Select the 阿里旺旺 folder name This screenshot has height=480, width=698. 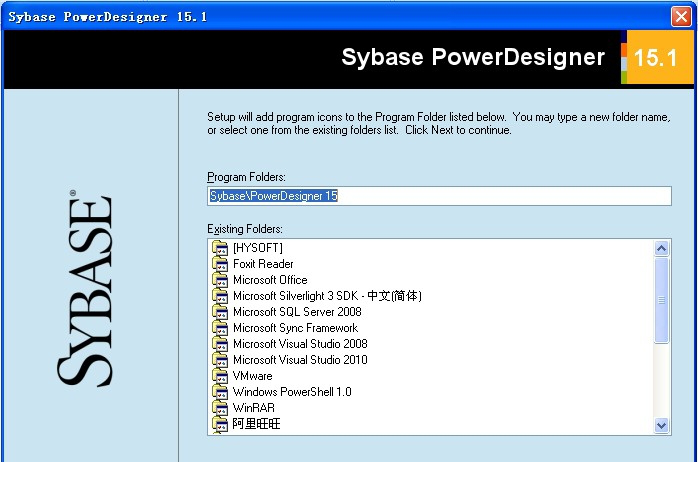[x=256, y=424]
